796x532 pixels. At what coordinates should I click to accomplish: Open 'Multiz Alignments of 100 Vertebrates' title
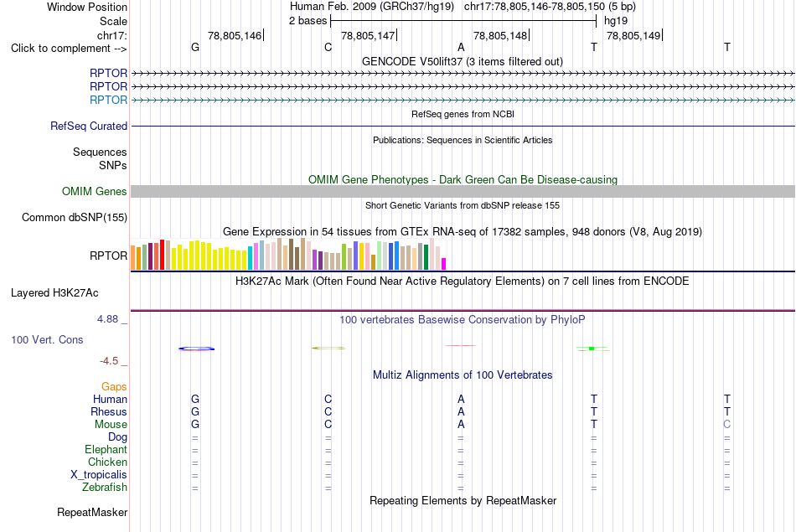click(463, 375)
